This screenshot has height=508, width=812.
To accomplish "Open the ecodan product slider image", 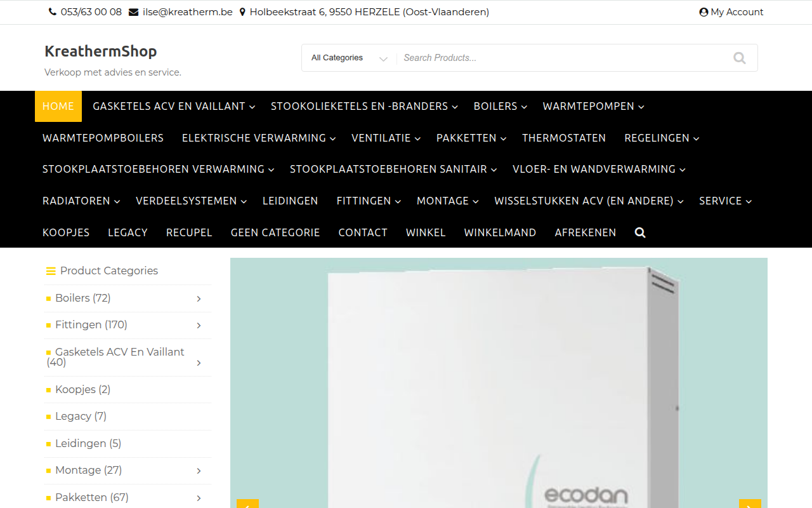I will (x=499, y=383).
